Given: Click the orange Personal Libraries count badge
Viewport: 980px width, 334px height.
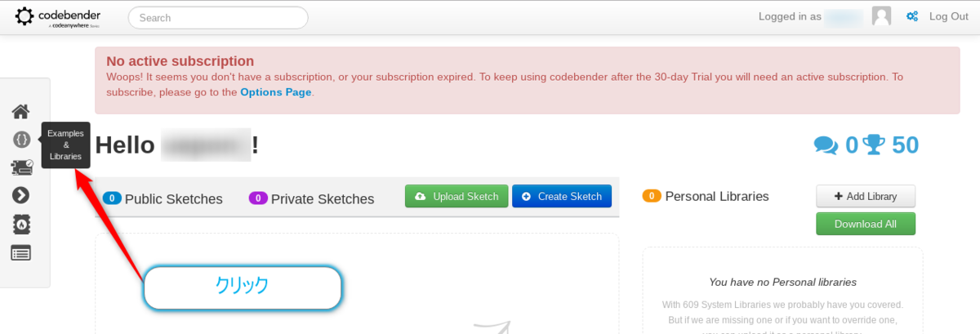Looking at the screenshot, I should point(652,196).
